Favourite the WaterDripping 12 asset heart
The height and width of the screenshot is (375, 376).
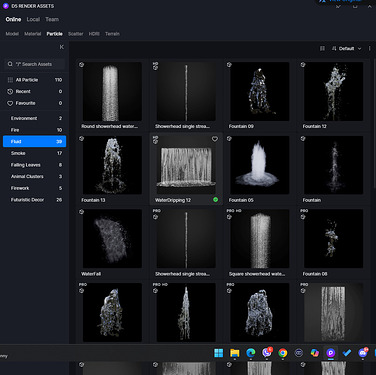tap(215, 139)
